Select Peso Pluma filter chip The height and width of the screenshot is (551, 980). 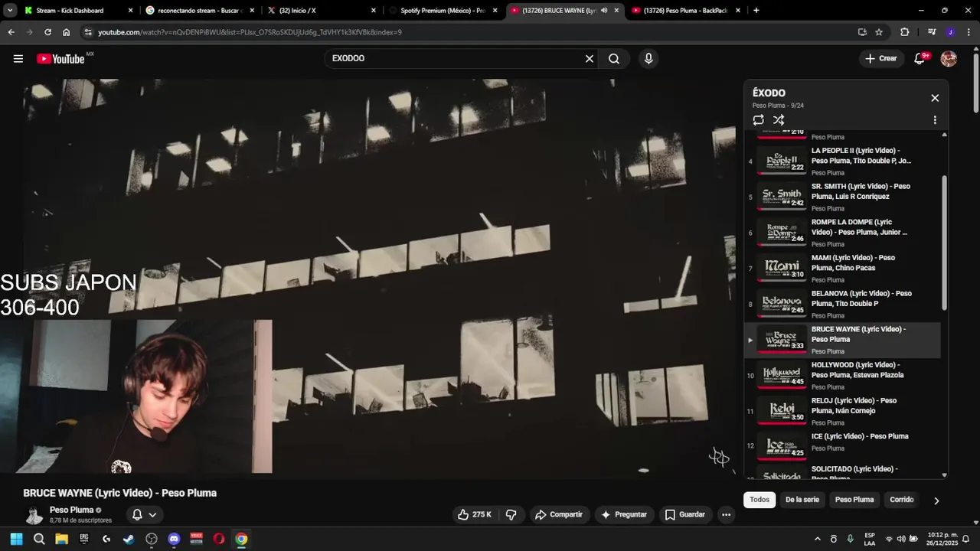[854, 500]
